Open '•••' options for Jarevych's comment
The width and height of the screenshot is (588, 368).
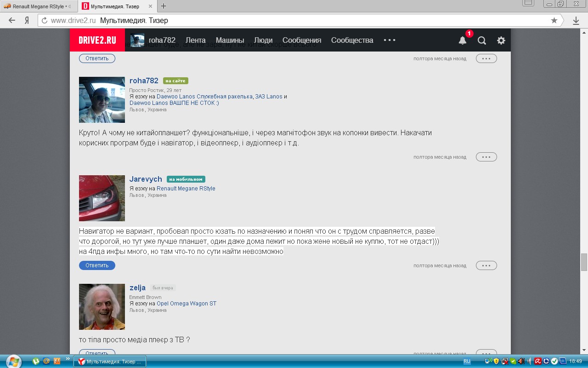coord(486,265)
